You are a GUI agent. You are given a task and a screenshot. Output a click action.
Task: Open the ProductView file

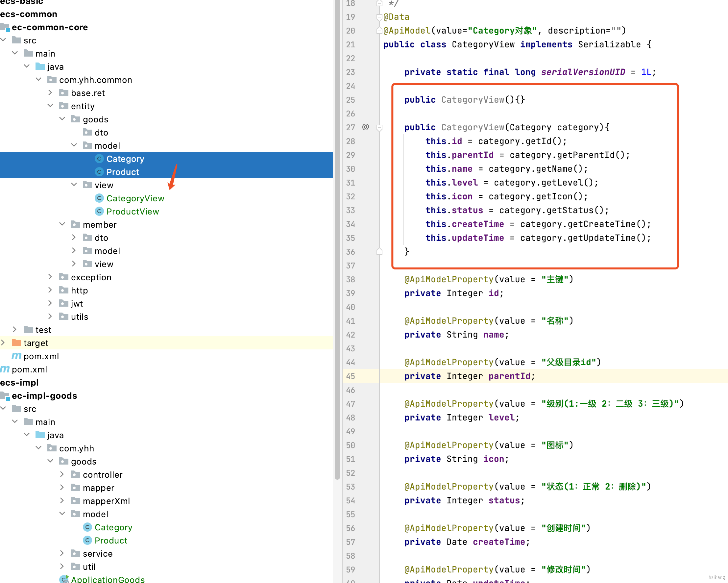point(133,212)
